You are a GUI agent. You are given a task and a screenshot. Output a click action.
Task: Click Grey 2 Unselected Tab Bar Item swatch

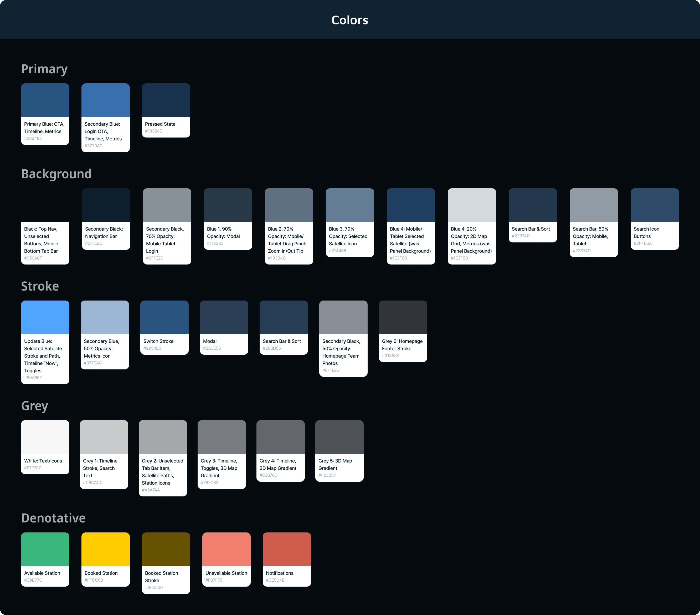point(163,437)
